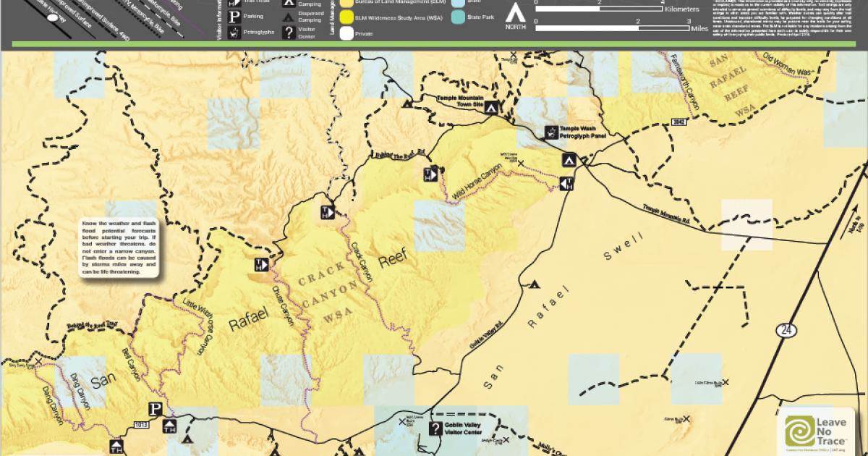The height and width of the screenshot is (456, 868).
Task: Click the Highway 24 route shield
Action: [785, 330]
